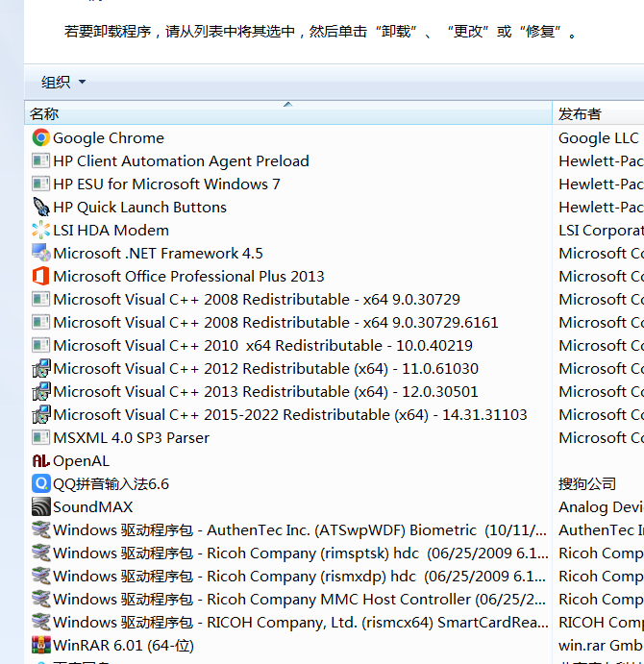Click the HP ESU for Windows 7 icon
Image resolution: width=644 pixels, height=664 pixels.
[x=40, y=184]
